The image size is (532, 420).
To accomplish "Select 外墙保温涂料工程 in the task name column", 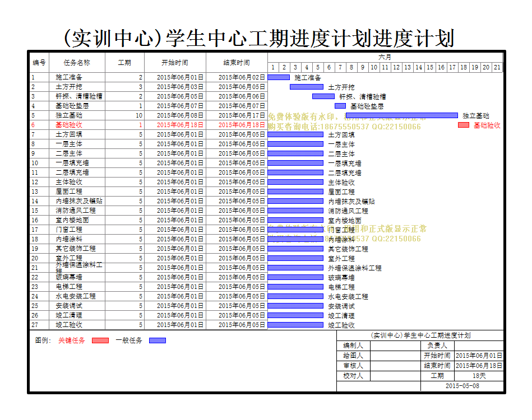I will [79, 268].
